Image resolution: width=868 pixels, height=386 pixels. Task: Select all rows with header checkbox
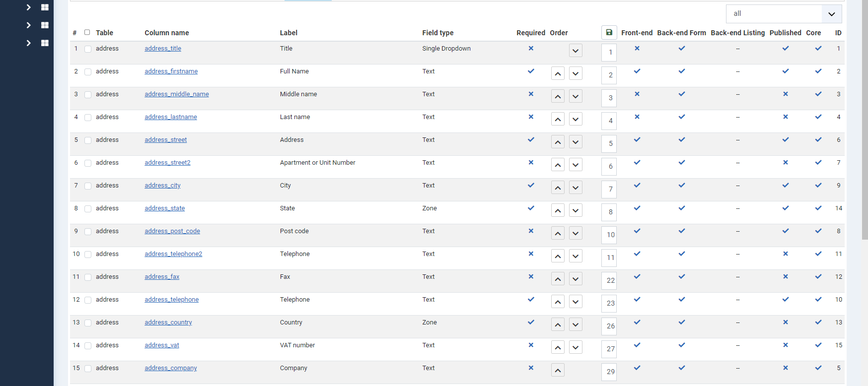87,32
